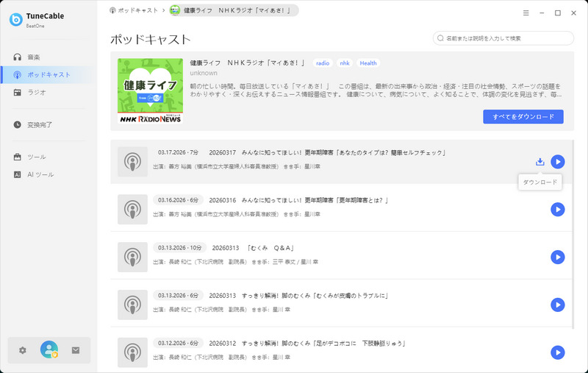Screen dimensions: 588x373
Task: Select the Health tag
Action: pyautogui.click(x=368, y=63)
